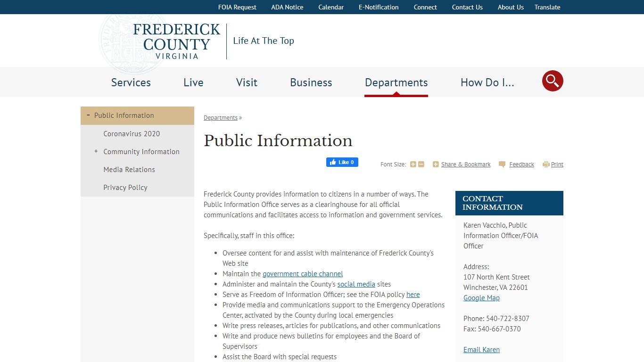
Task: Click the Print link
Action: pos(557,165)
